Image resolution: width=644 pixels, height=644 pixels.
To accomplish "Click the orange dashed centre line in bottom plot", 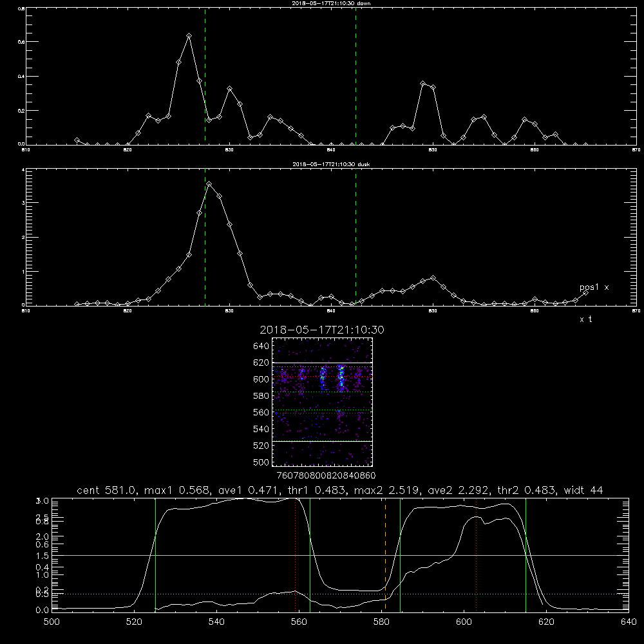I will (385, 554).
